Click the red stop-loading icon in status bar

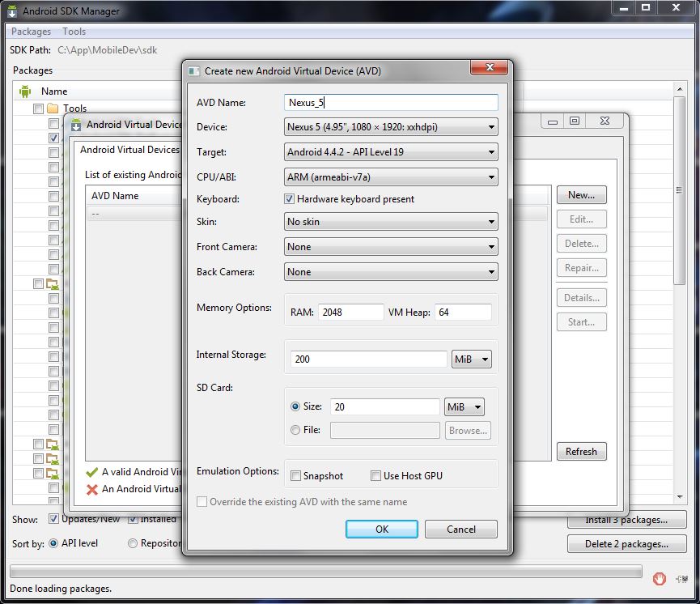click(x=659, y=579)
